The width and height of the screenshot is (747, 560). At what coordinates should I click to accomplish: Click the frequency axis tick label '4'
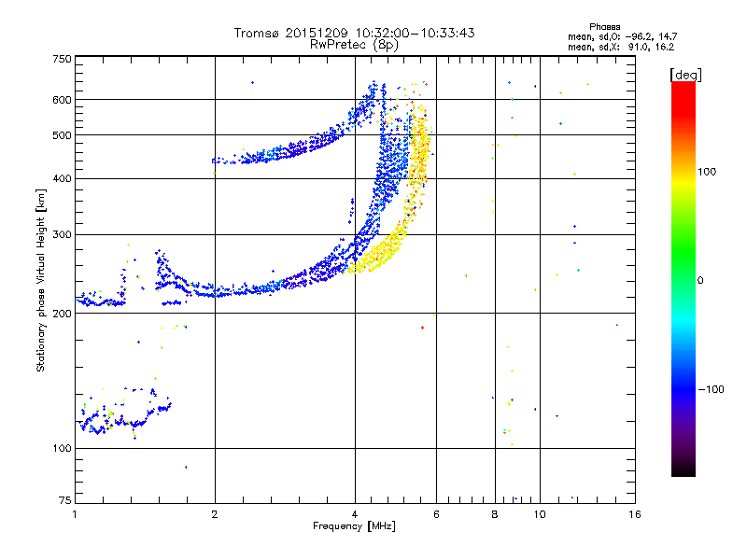pos(355,514)
